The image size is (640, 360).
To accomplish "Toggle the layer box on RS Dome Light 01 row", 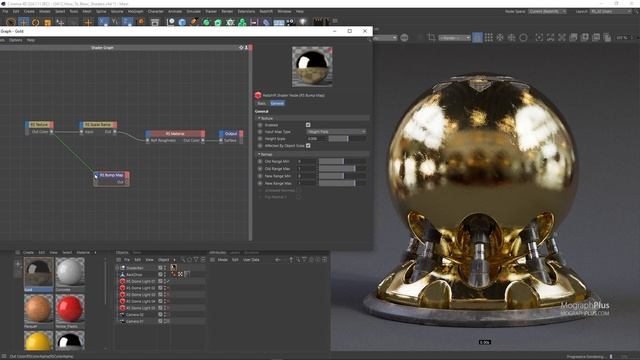I will pos(160,281).
